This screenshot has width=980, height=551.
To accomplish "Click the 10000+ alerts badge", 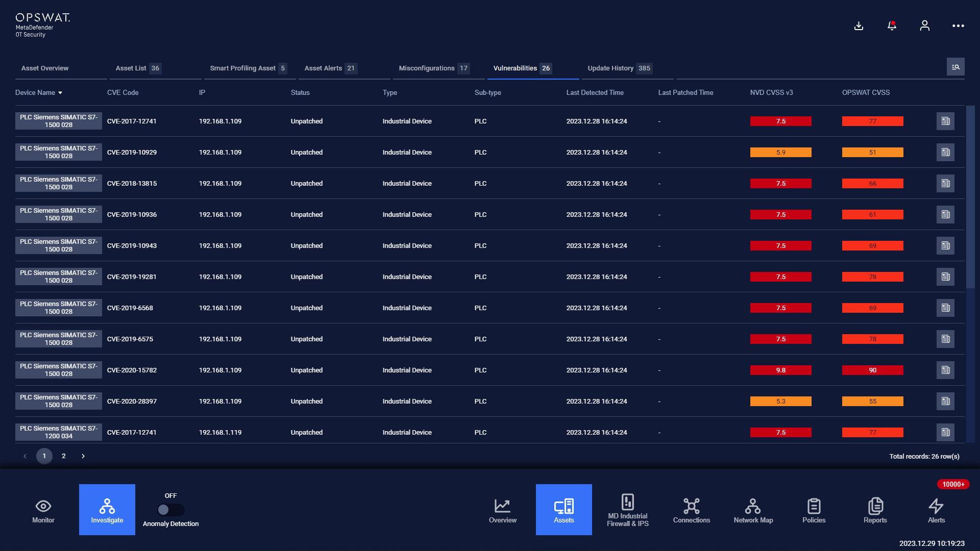I will 953,484.
